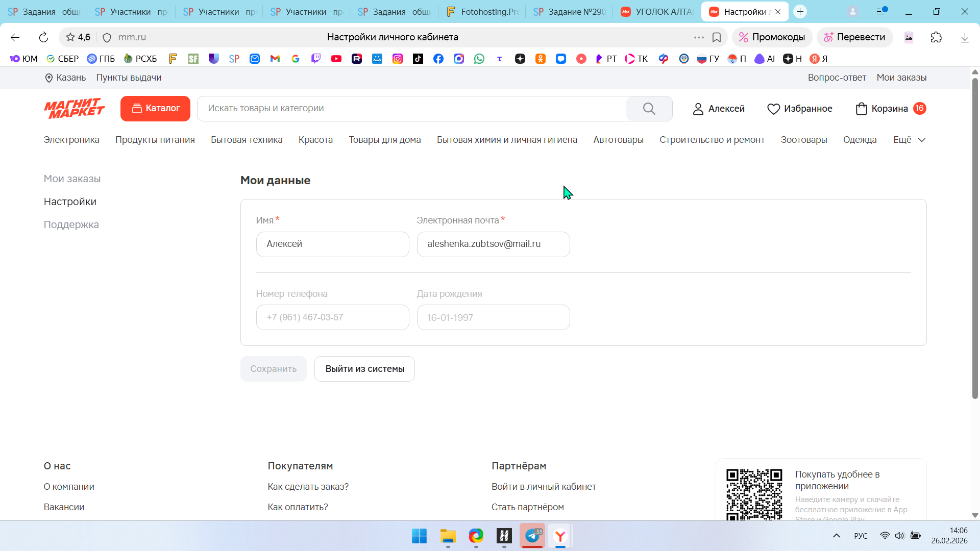980x551 pixels.
Task: Click the browser bookmark icon
Action: point(717,37)
